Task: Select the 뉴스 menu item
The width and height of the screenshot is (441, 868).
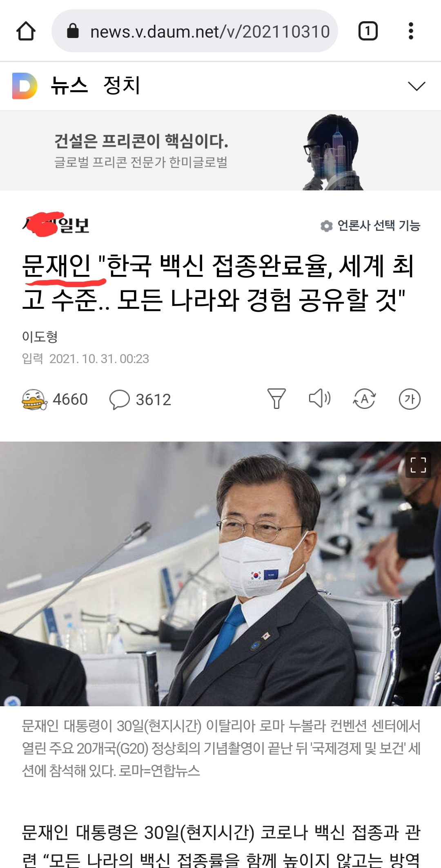Action: (x=69, y=86)
